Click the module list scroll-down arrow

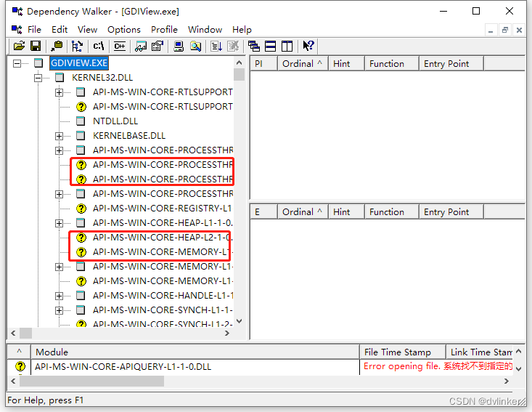click(519, 368)
